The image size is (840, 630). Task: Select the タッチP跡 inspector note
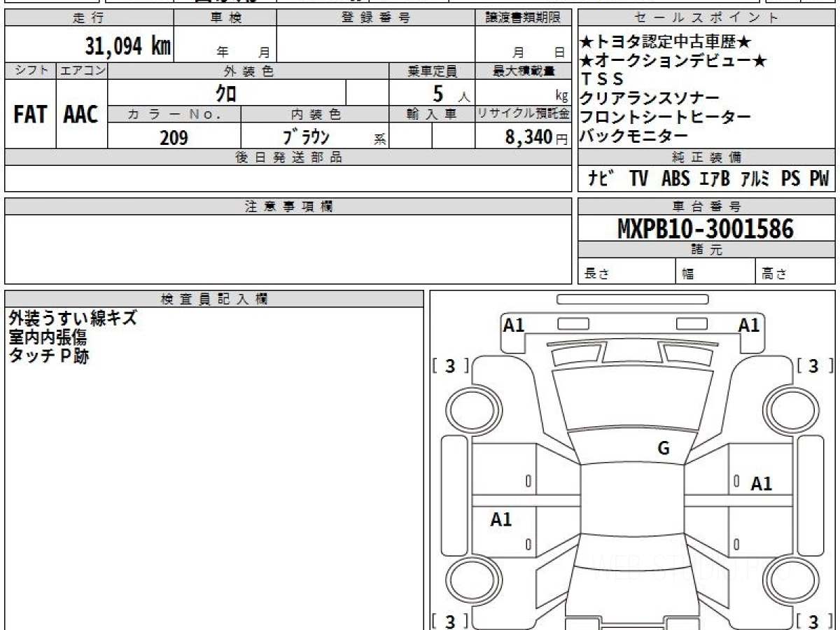(x=48, y=356)
